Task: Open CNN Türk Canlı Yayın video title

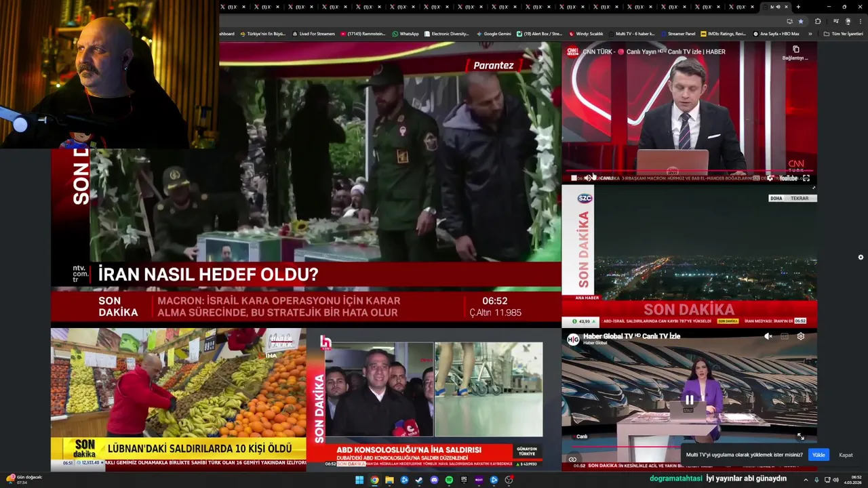Action: pos(654,52)
